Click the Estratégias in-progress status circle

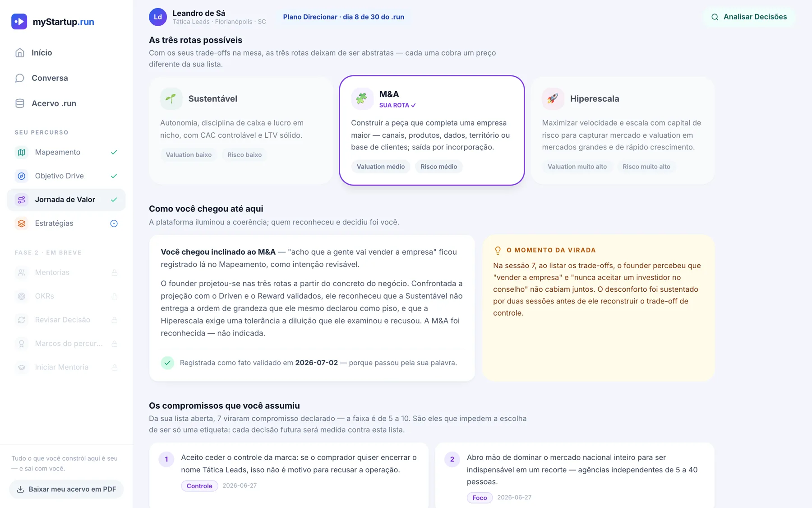pyautogui.click(x=114, y=224)
